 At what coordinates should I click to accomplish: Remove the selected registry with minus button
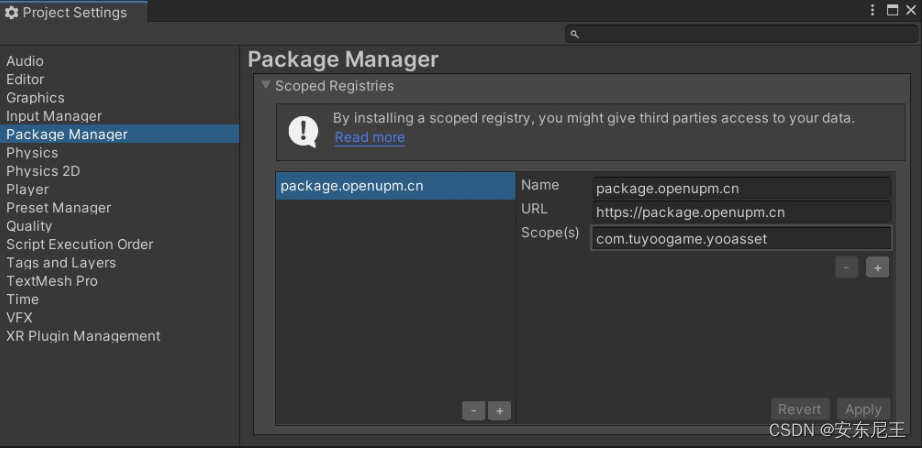[x=474, y=411]
